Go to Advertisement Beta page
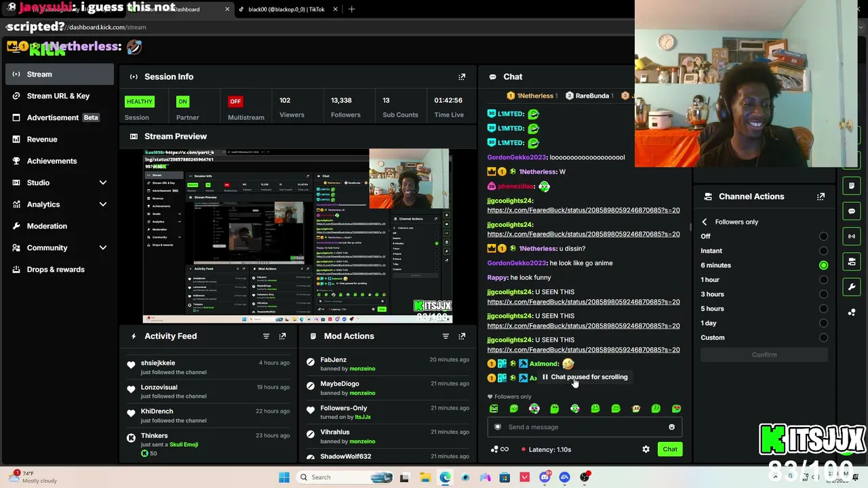 (x=60, y=117)
